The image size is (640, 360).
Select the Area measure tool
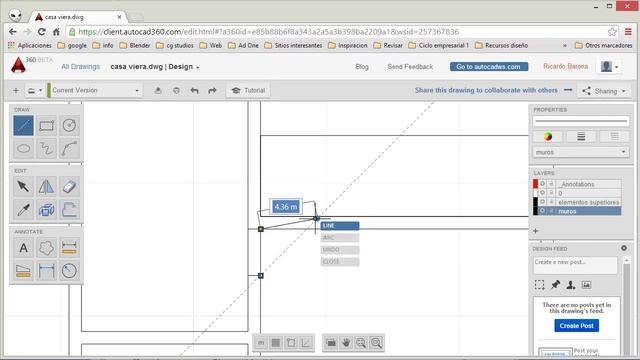point(23,271)
